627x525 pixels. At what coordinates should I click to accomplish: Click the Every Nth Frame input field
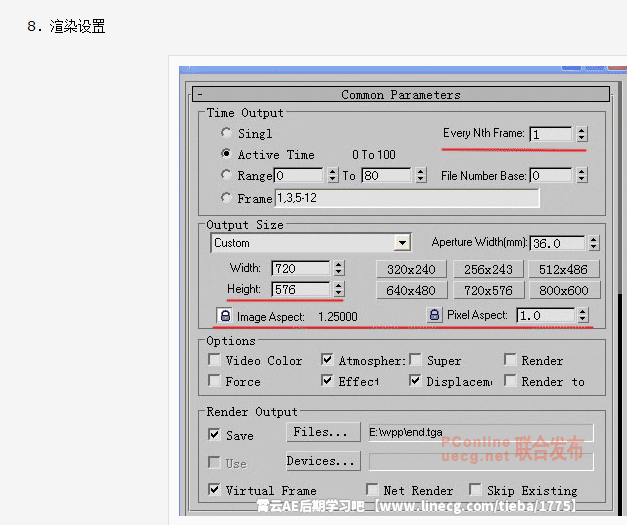551,134
